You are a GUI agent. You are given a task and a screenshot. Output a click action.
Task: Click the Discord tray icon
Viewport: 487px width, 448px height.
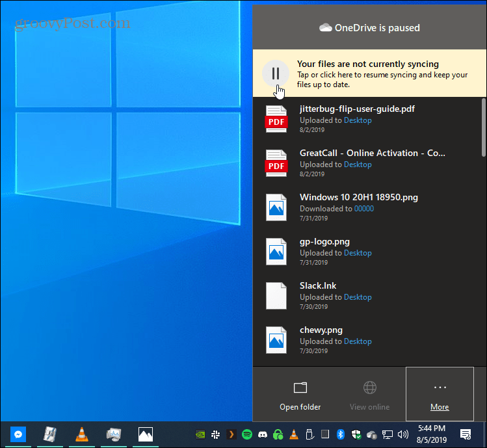point(263,434)
